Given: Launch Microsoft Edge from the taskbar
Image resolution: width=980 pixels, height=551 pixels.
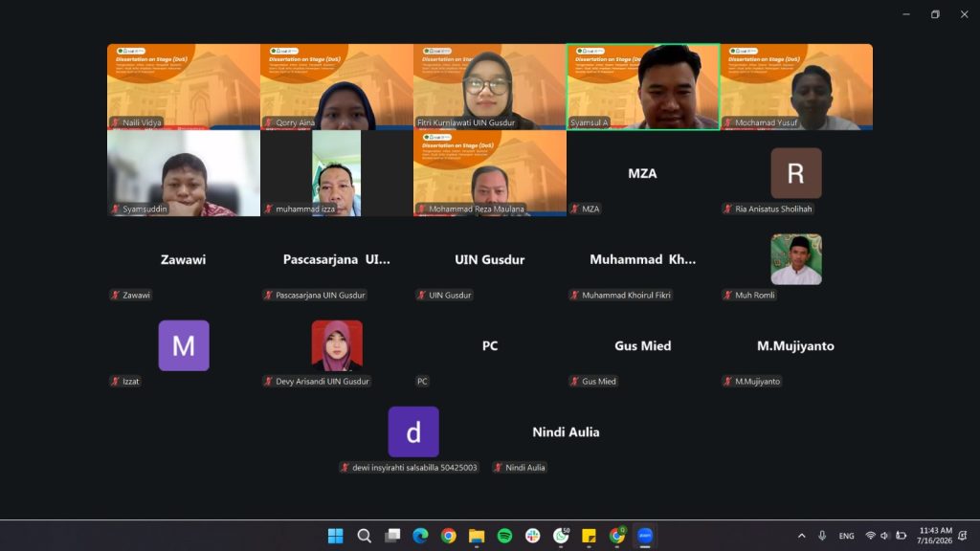Looking at the screenshot, I should (x=421, y=536).
